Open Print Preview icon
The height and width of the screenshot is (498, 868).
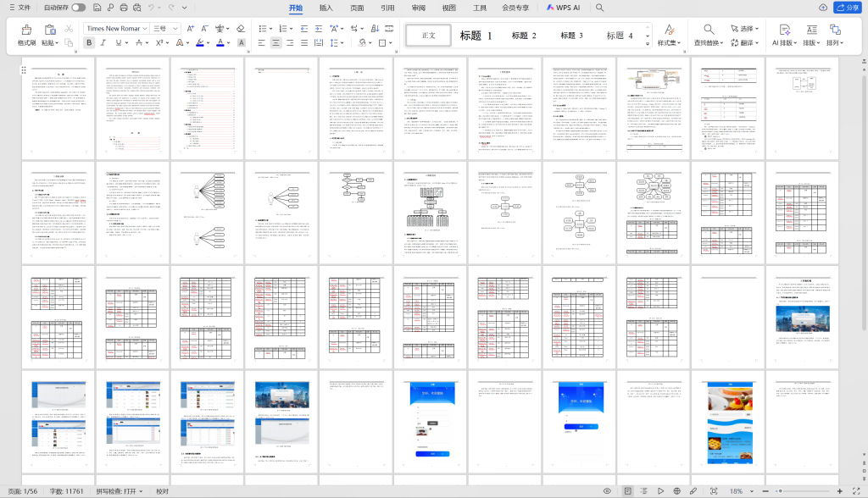[136, 8]
